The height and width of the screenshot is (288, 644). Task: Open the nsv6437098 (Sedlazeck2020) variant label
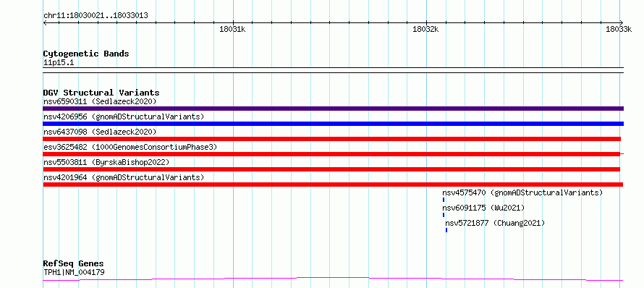(100, 132)
